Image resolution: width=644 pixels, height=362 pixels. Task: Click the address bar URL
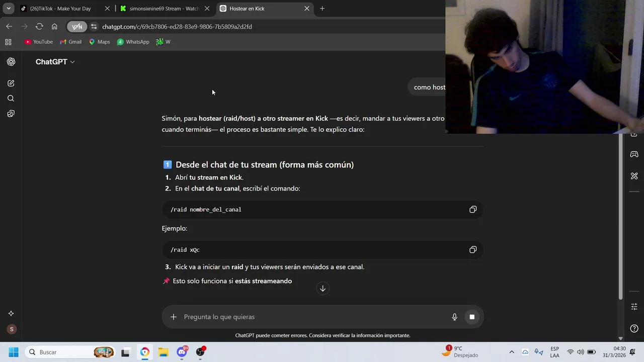pyautogui.click(x=177, y=27)
